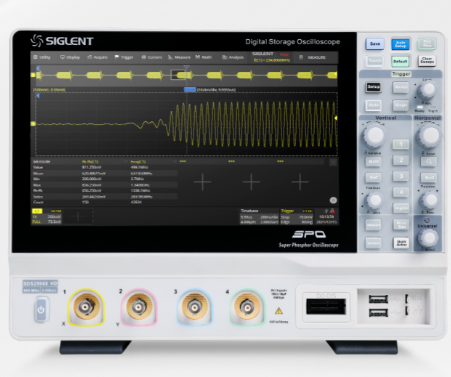This screenshot has height=377, width=451.
Task: Click the power button icon
Action: tap(41, 310)
